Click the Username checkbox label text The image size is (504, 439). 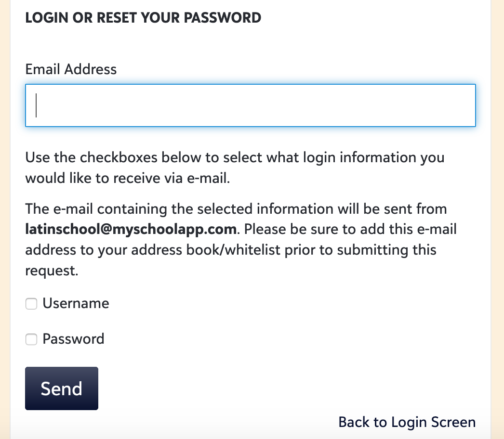pos(76,303)
